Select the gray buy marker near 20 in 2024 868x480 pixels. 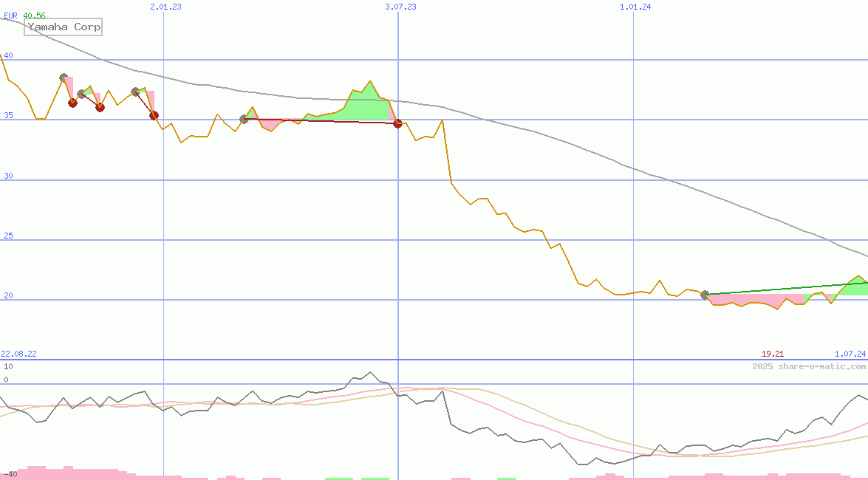pyautogui.click(x=705, y=295)
